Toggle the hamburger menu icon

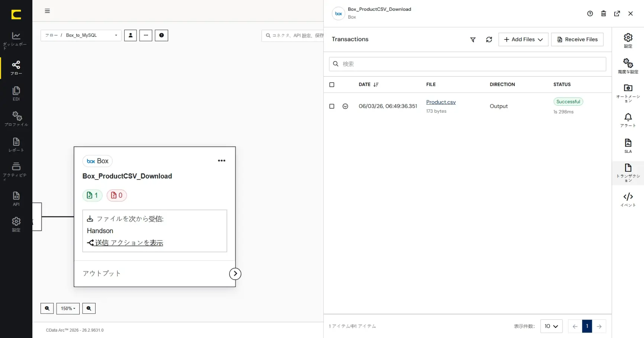coord(47,11)
